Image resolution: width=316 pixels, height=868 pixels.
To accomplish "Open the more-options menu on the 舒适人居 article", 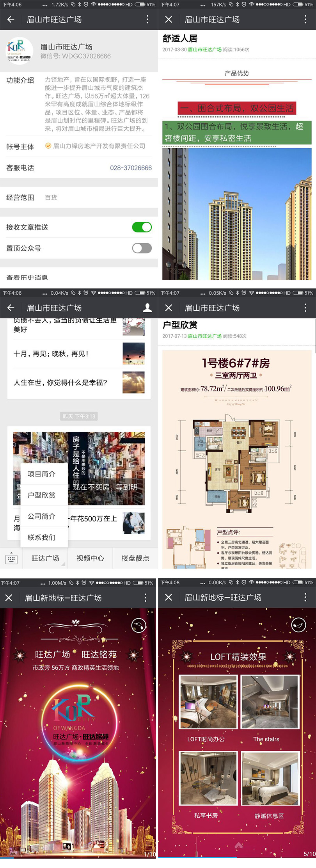I will pos(305,19).
